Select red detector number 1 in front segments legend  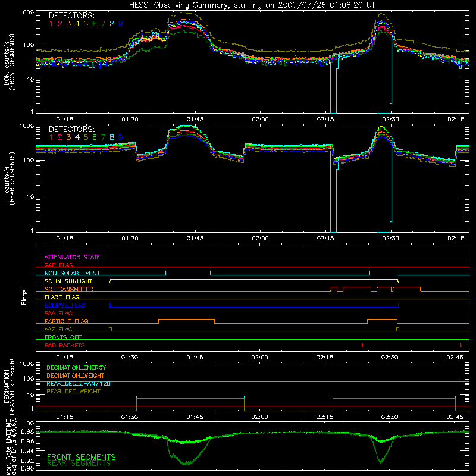[51, 24]
